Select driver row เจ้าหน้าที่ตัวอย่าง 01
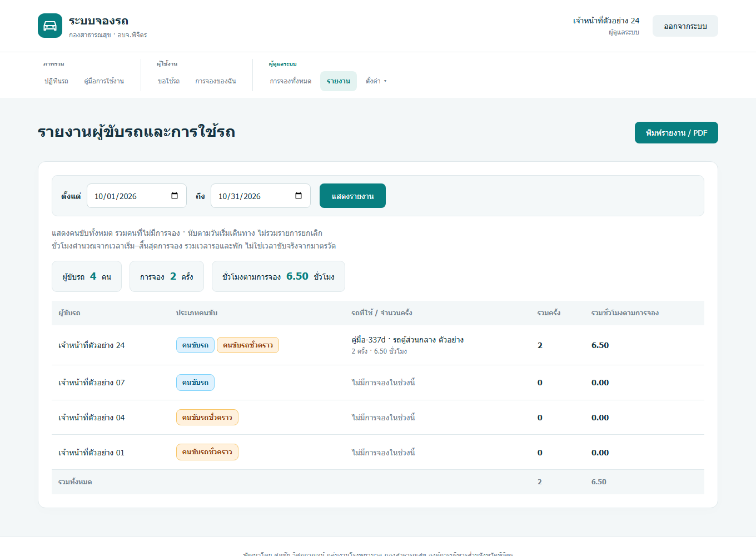Viewport: 756px width, 556px height. (x=378, y=453)
